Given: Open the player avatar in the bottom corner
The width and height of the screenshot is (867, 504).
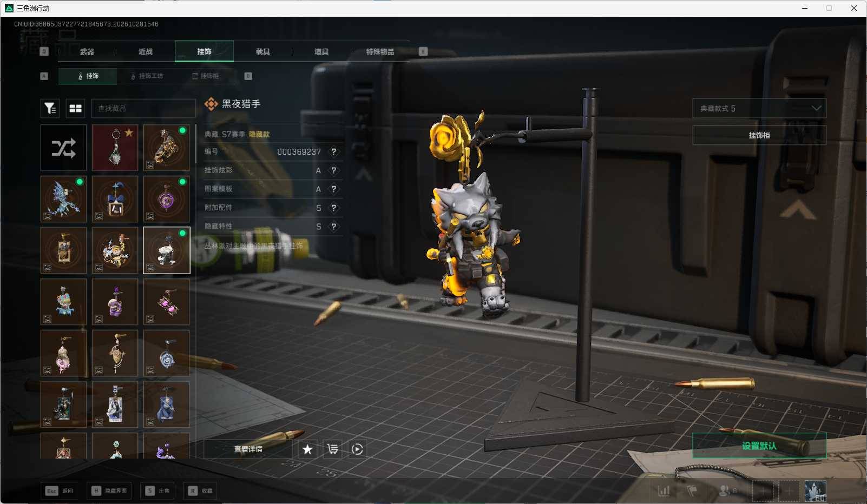Looking at the screenshot, I should [x=816, y=491].
